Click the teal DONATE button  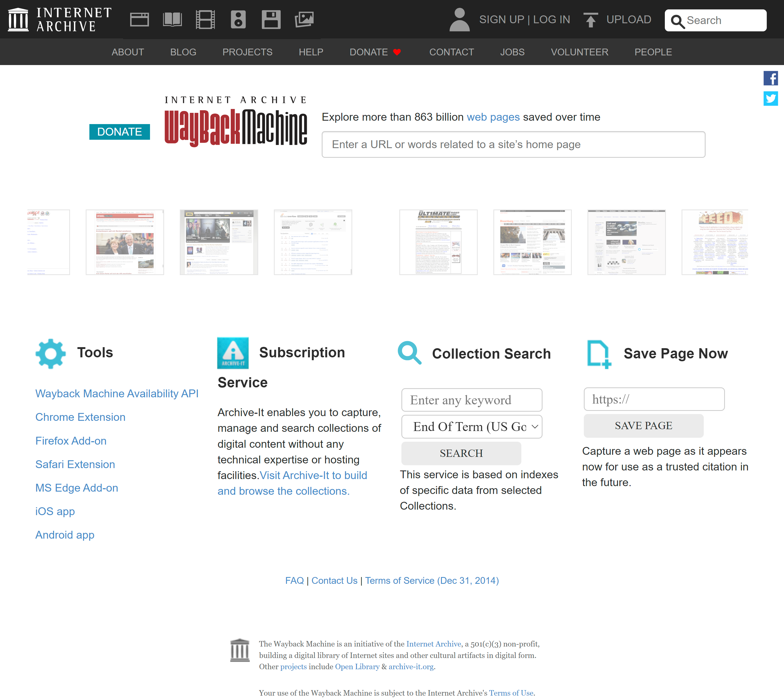pyautogui.click(x=119, y=132)
